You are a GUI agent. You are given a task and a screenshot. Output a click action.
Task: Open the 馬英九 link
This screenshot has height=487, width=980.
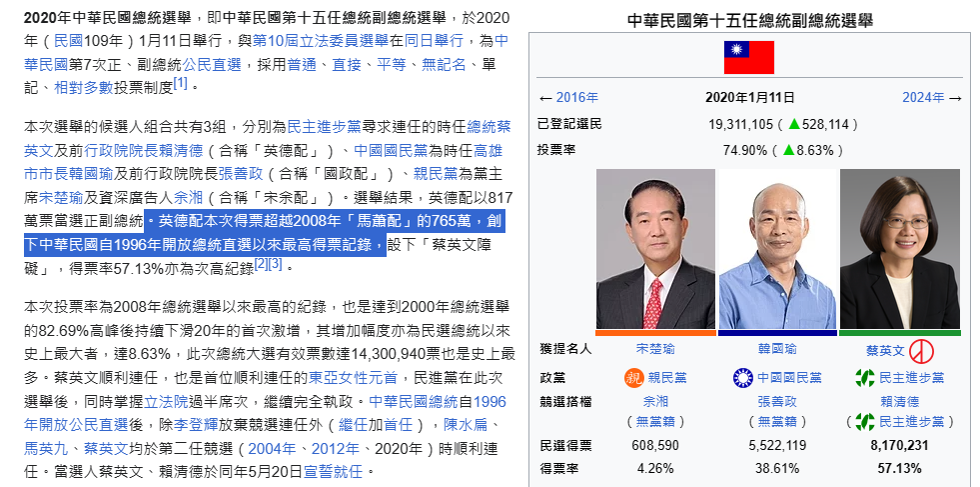pos(46,448)
